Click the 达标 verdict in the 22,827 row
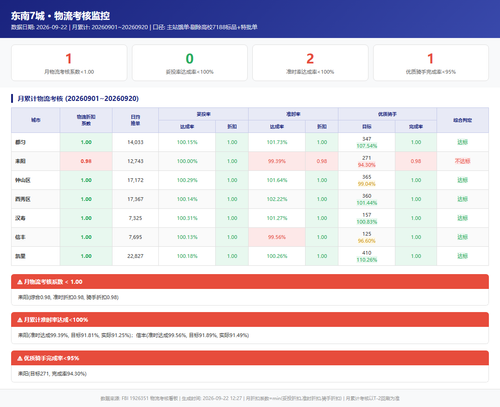 (x=463, y=256)
